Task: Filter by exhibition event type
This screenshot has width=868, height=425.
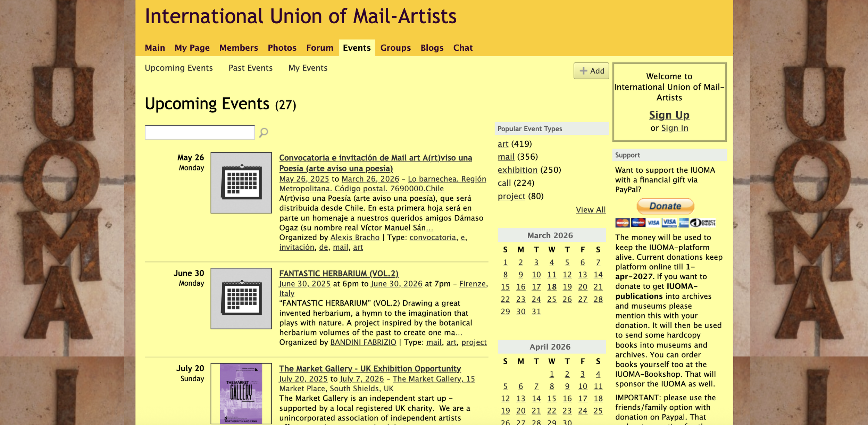Action: [x=517, y=170]
